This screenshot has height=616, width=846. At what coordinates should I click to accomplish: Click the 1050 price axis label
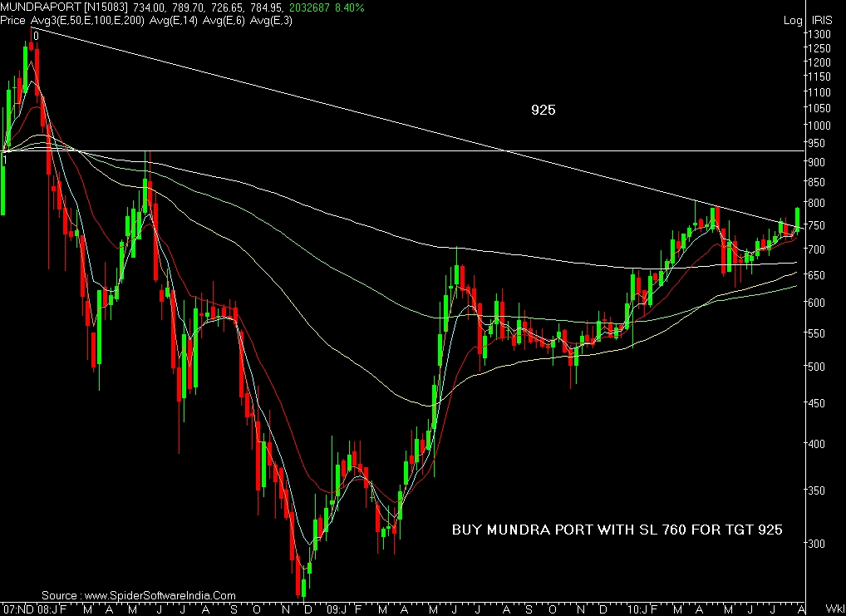pos(819,109)
